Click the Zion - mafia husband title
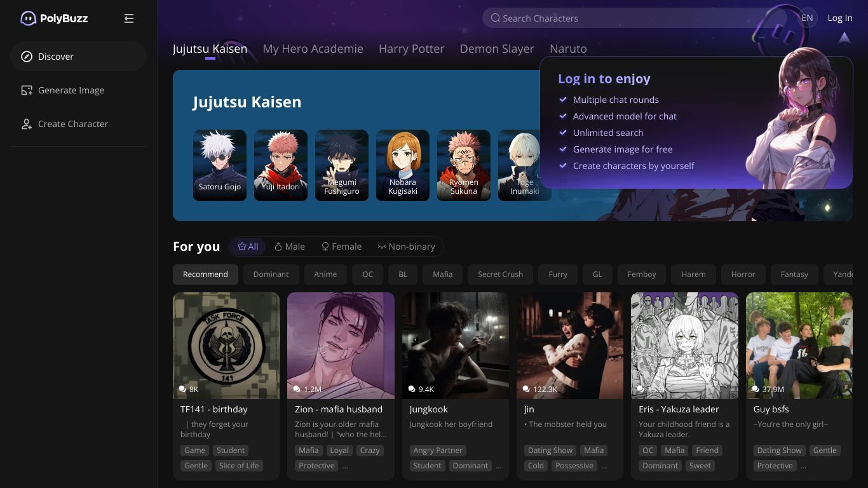 click(x=339, y=409)
